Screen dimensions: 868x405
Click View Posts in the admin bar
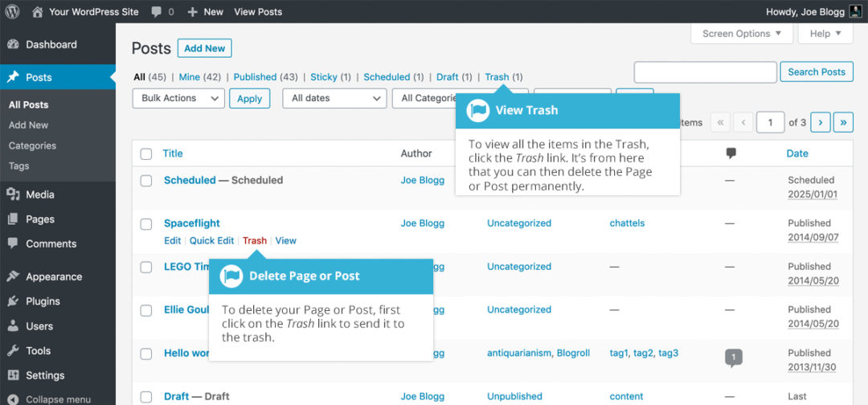pos(258,11)
